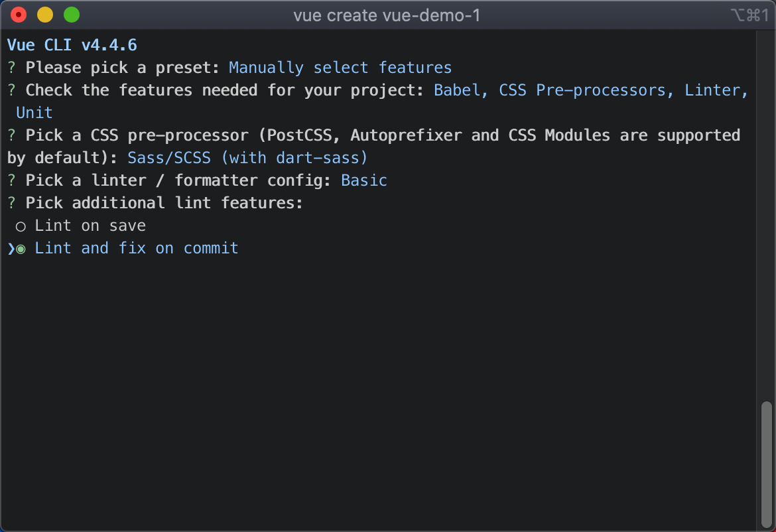776x532 pixels.
Task: Click the question mark before 'Please pick a preset'
Action: [12, 67]
